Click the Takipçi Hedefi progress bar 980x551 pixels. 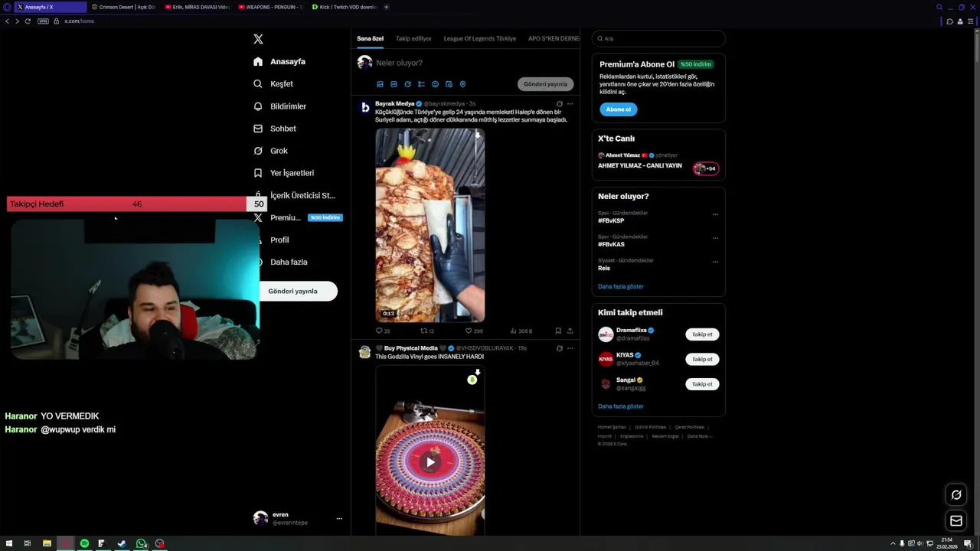136,204
